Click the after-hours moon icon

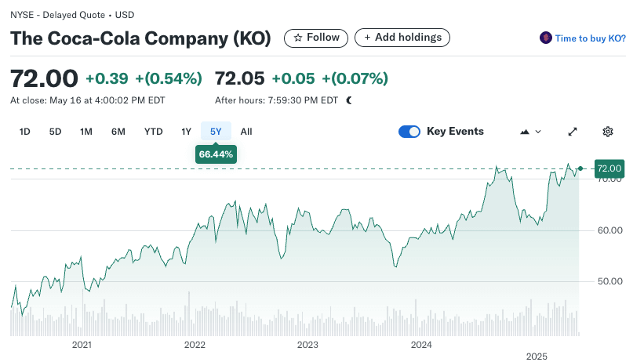(349, 100)
